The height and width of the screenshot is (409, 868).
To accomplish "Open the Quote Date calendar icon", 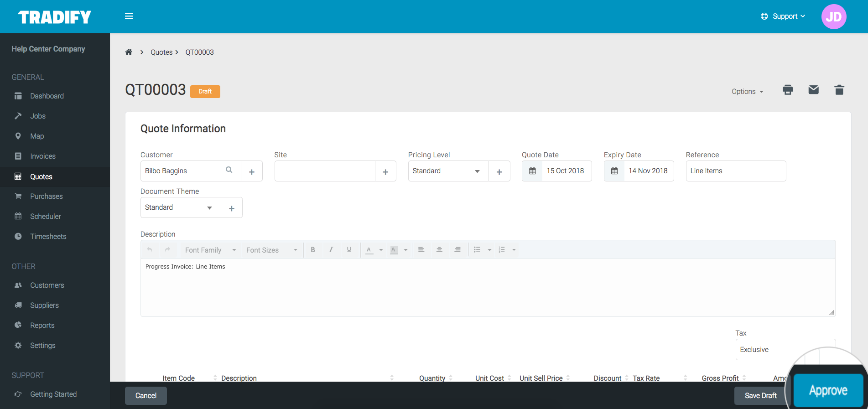I will [532, 171].
